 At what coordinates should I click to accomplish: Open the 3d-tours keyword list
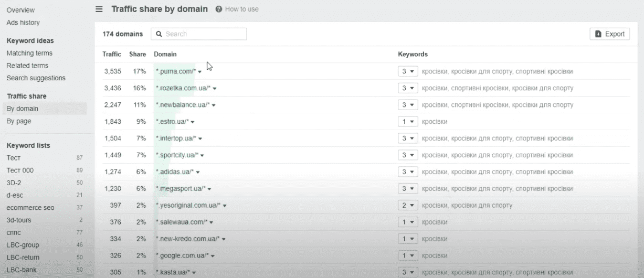click(19, 220)
